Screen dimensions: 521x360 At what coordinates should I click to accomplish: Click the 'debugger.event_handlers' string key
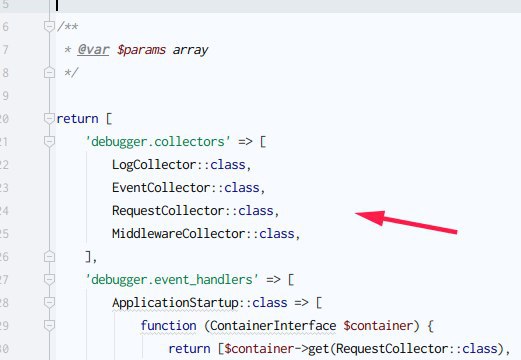point(172,280)
